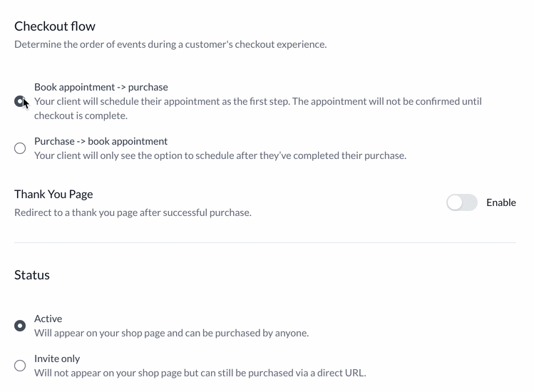Click the "Will appear on your shop page" text

click(x=171, y=333)
